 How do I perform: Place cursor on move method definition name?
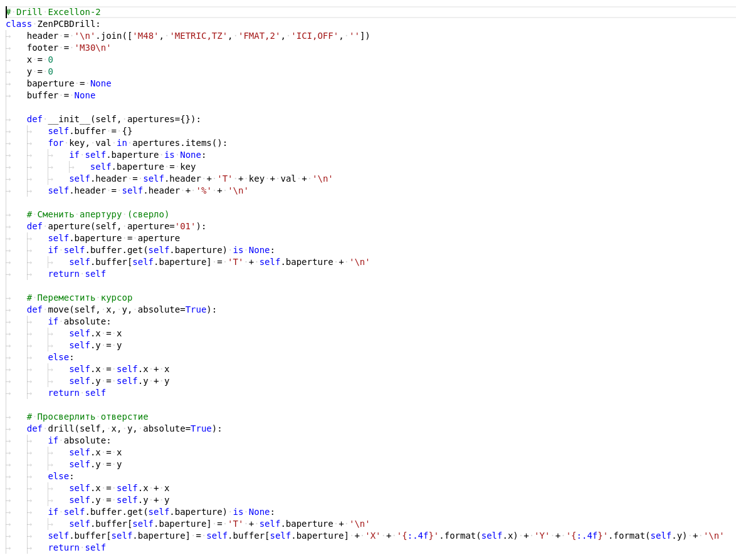58,309
